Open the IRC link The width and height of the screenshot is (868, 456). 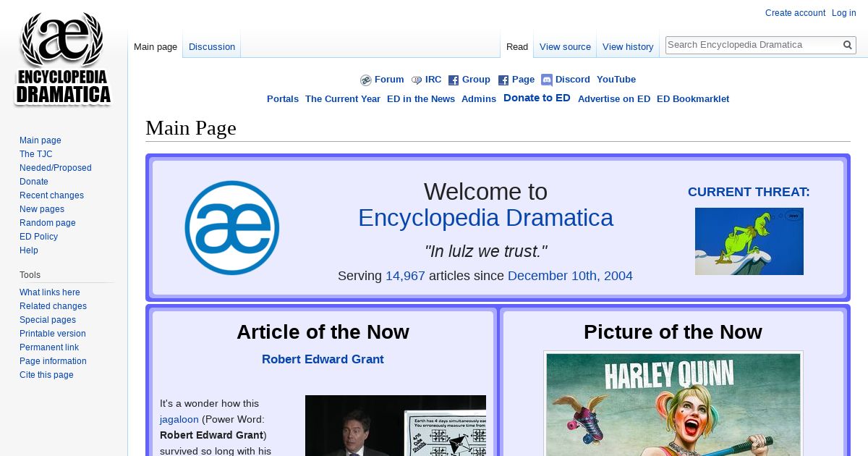coord(433,80)
